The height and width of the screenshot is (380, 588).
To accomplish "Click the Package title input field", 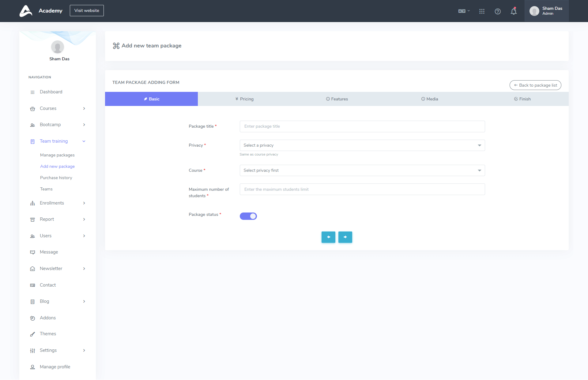I will [362, 126].
